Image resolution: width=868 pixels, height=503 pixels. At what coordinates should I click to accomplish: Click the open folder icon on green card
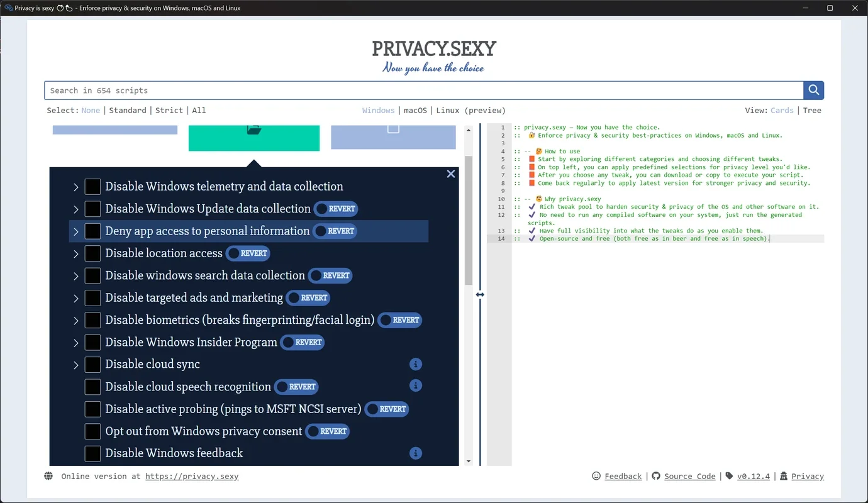[x=254, y=130]
